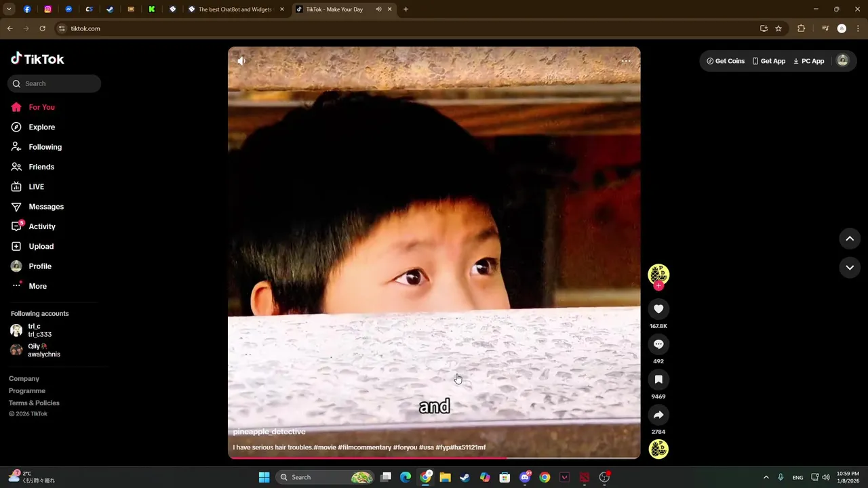Click the tiktok.com address bar

(x=406, y=28)
